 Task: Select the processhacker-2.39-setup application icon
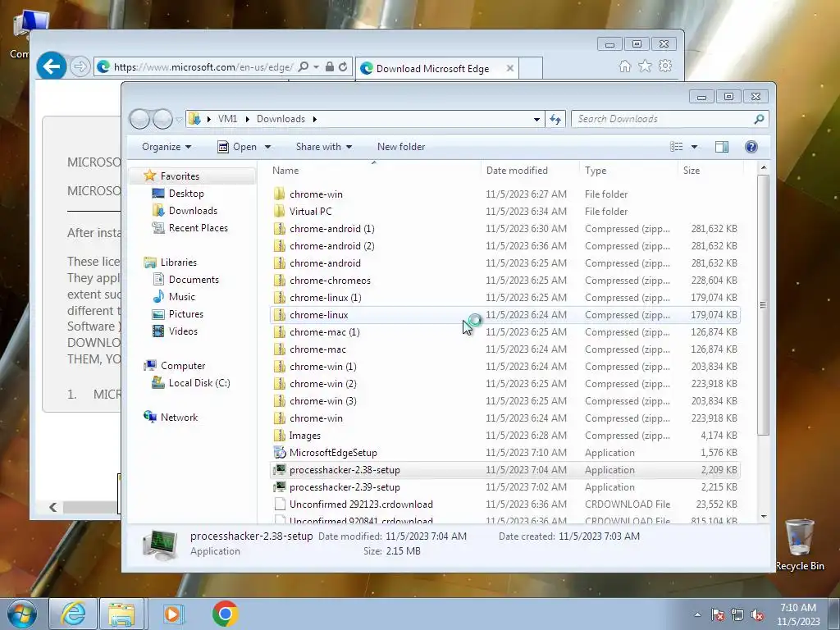click(x=280, y=487)
